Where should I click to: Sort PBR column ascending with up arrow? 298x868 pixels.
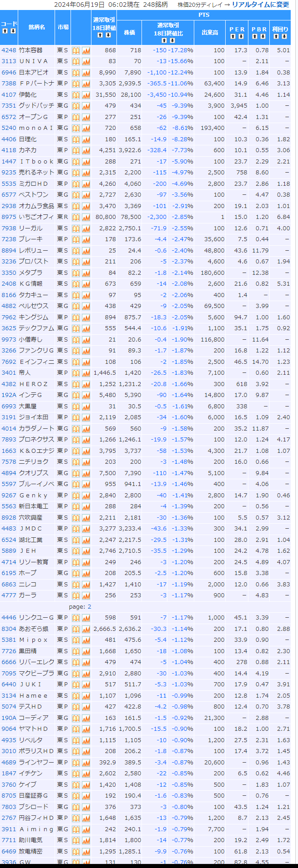(x=255, y=37)
